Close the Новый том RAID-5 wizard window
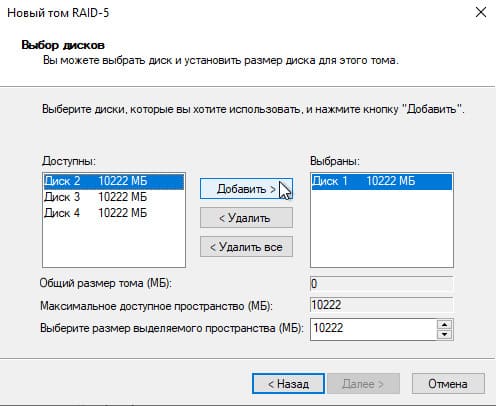The image size is (496, 406). (x=481, y=13)
